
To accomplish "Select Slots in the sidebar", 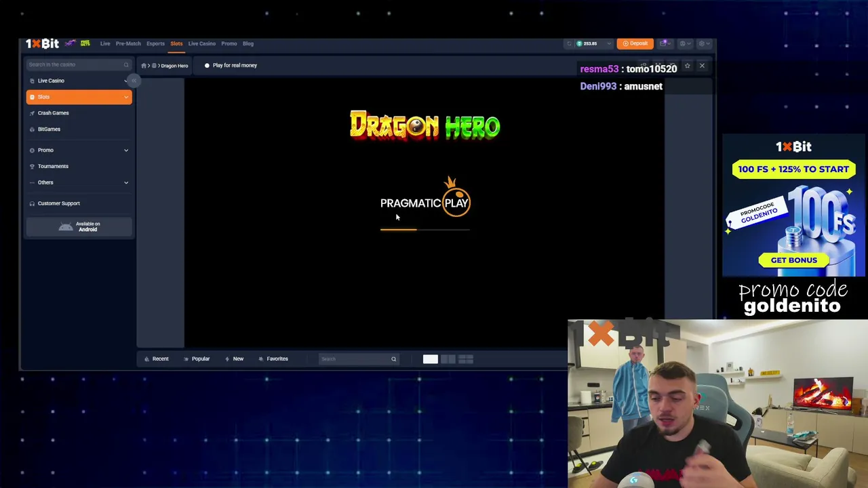I will point(79,97).
